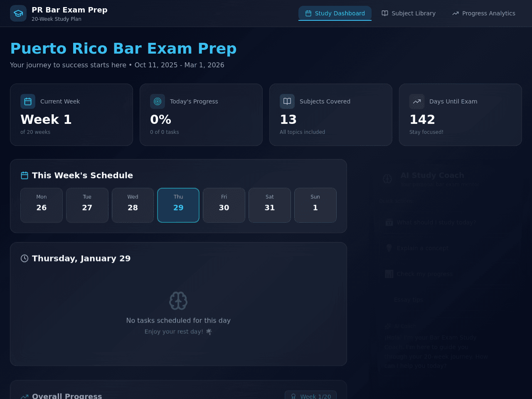Click 'No tasks scheduled for this day' message
Viewport: 532px width, 399px height.
pos(178,320)
